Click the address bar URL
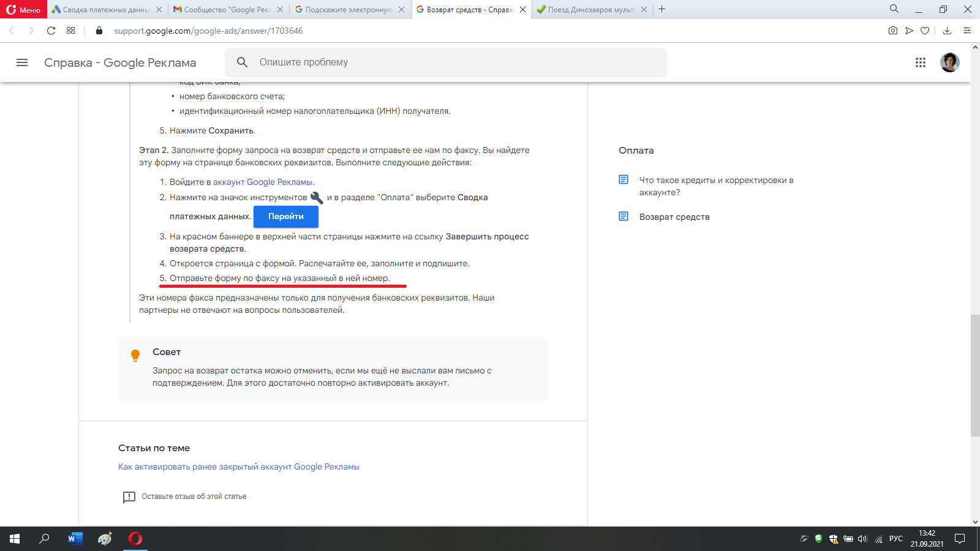The width and height of the screenshot is (980, 551). pyautogui.click(x=208, y=31)
